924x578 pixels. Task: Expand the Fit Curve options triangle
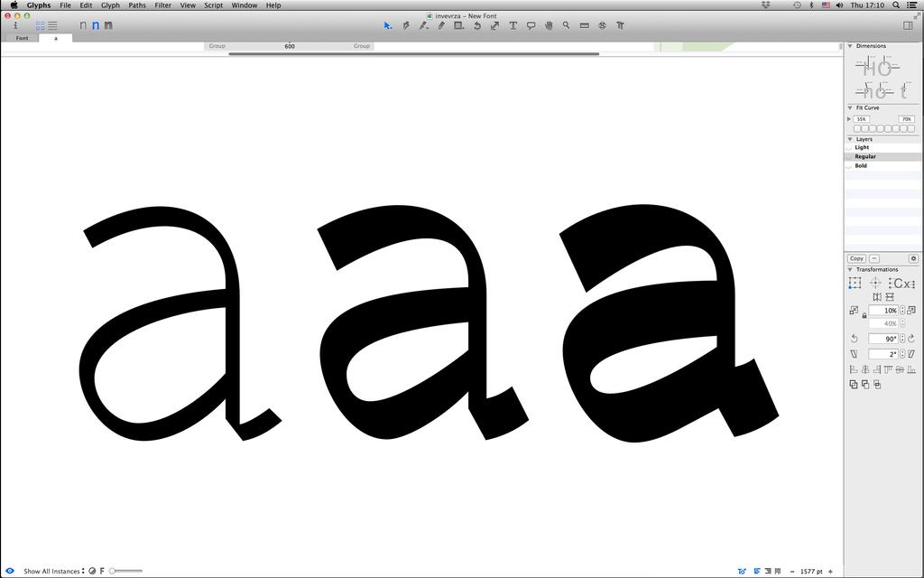coord(848,119)
